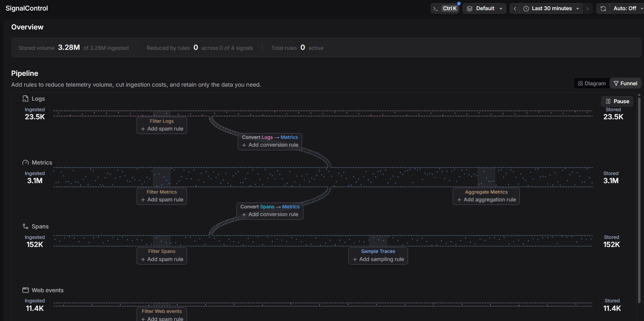This screenshot has width=644, height=321.
Task: Click the grid icon beside Diagram
Action: (580, 83)
